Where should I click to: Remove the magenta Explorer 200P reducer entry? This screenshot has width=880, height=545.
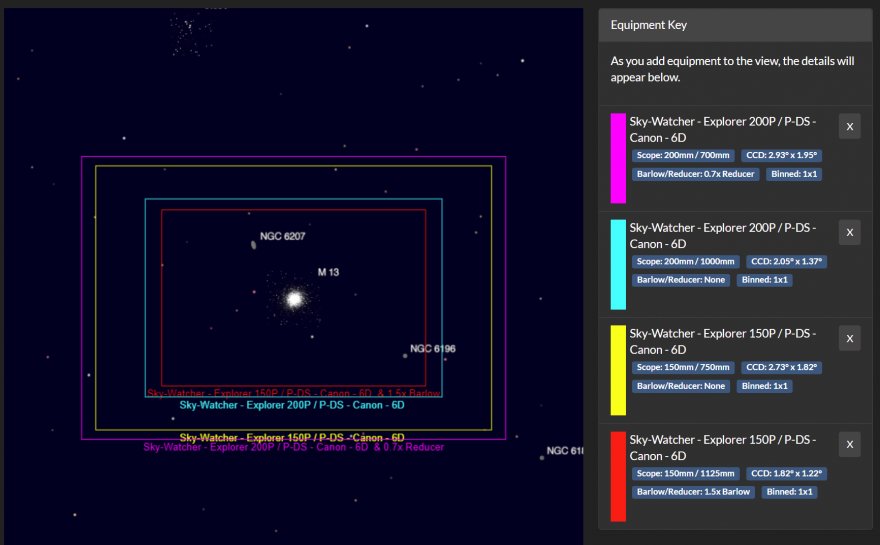tap(848, 127)
